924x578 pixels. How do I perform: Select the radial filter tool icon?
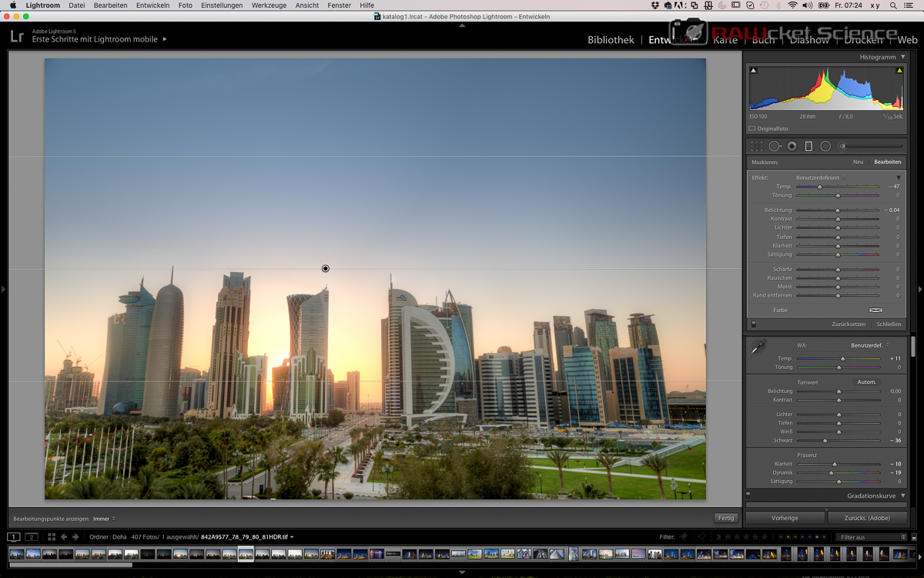[825, 146]
